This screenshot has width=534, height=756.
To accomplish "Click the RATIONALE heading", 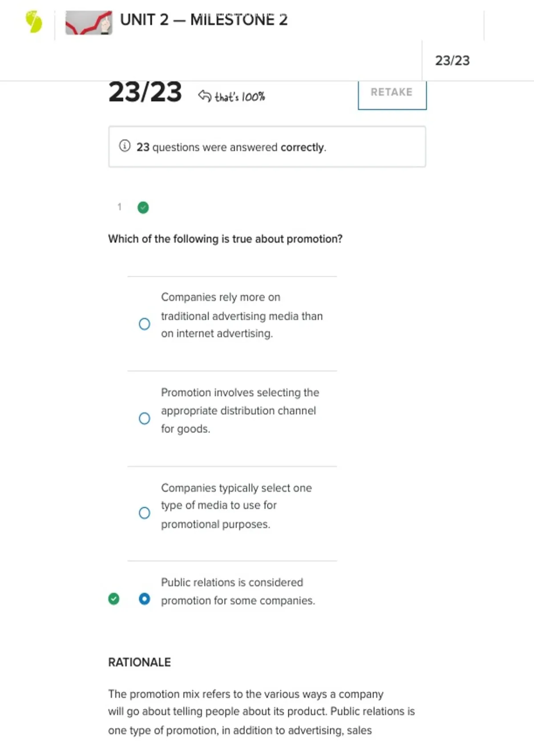I will click(x=139, y=662).
